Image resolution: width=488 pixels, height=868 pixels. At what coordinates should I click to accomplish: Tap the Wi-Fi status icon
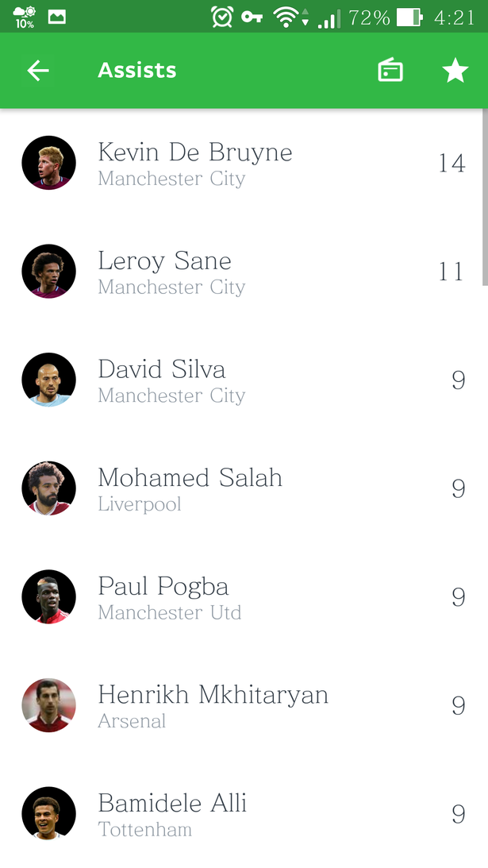tap(286, 17)
